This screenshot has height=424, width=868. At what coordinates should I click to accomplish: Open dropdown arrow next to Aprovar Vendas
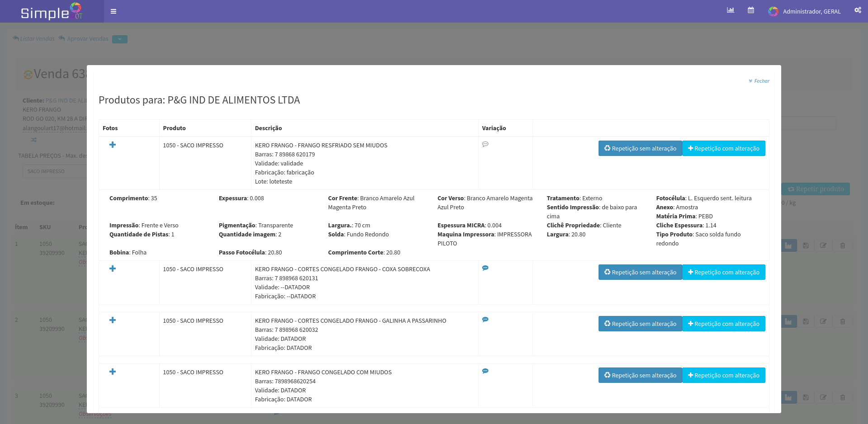(120, 39)
